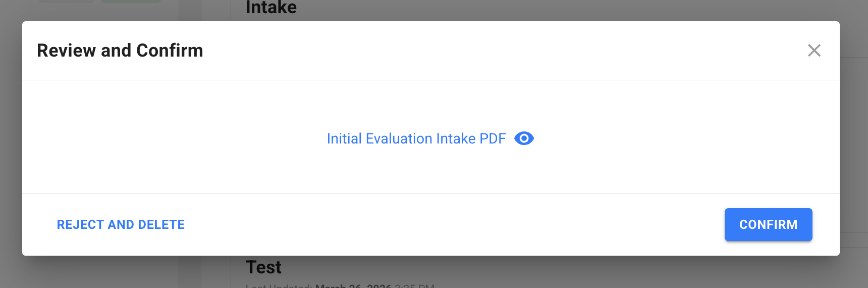The image size is (868, 288).
Task: Confirm the Initial Evaluation Intake document
Action: coord(768,224)
